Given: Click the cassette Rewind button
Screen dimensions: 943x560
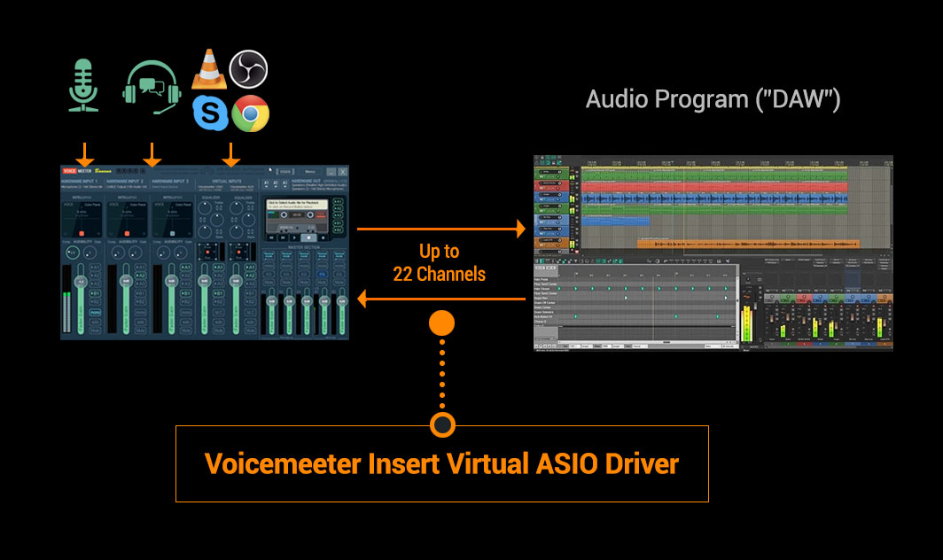Looking at the screenshot, I should (271, 237).
